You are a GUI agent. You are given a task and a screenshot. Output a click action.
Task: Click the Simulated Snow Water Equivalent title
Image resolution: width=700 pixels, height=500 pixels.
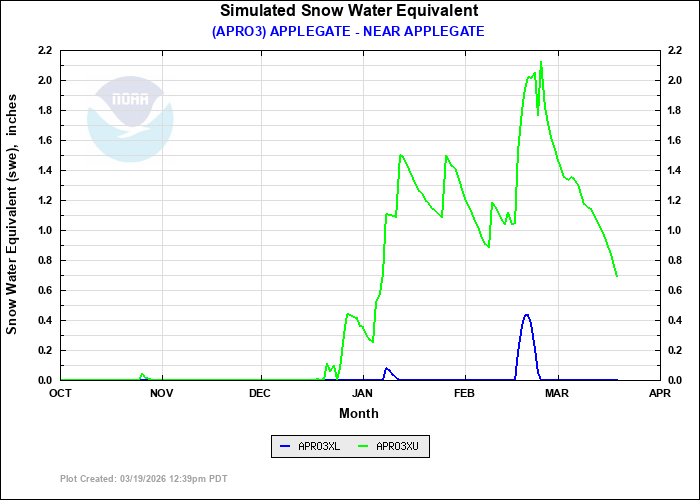[349, 11]
